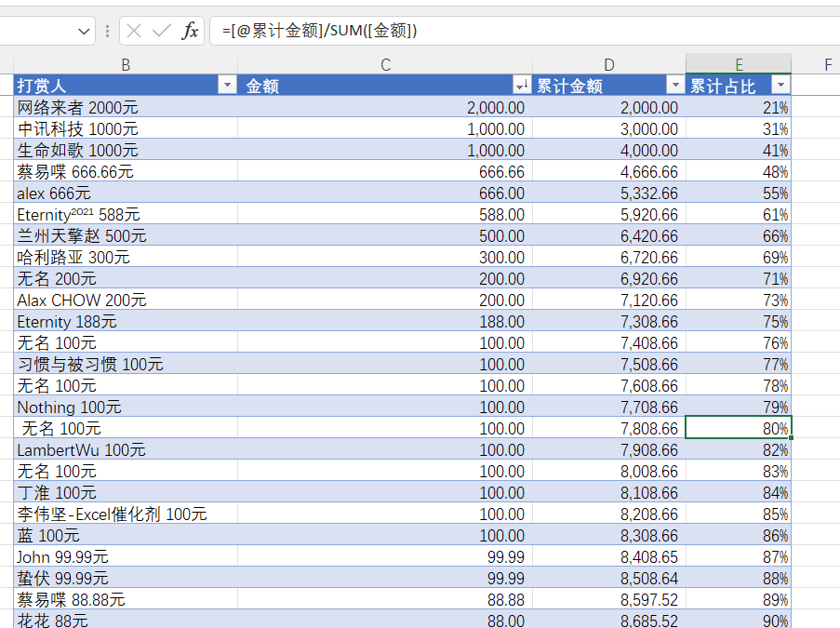
Task: Select cell '李伟坚-Excel催化剂 100元'
Action: point(126,514)
